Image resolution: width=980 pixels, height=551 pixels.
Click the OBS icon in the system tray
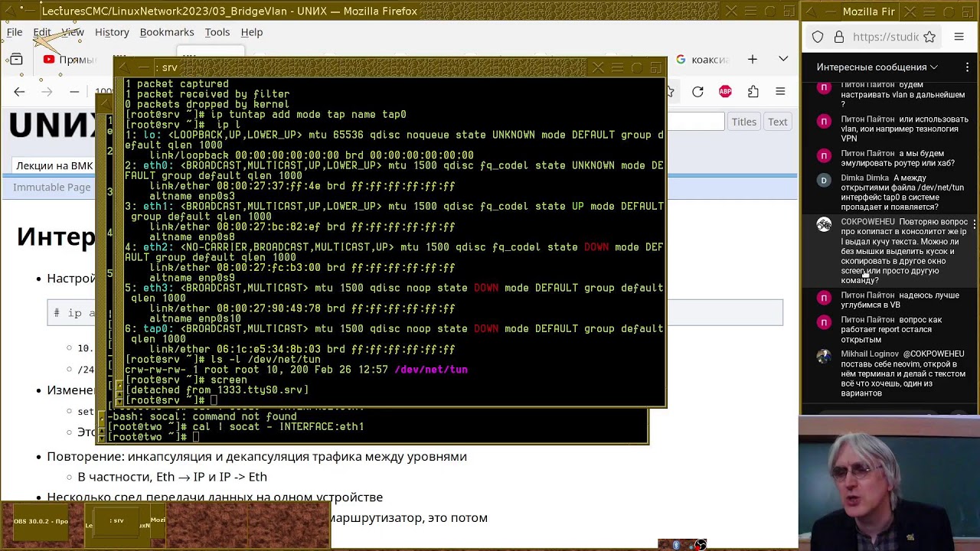[x=700, y=545]
